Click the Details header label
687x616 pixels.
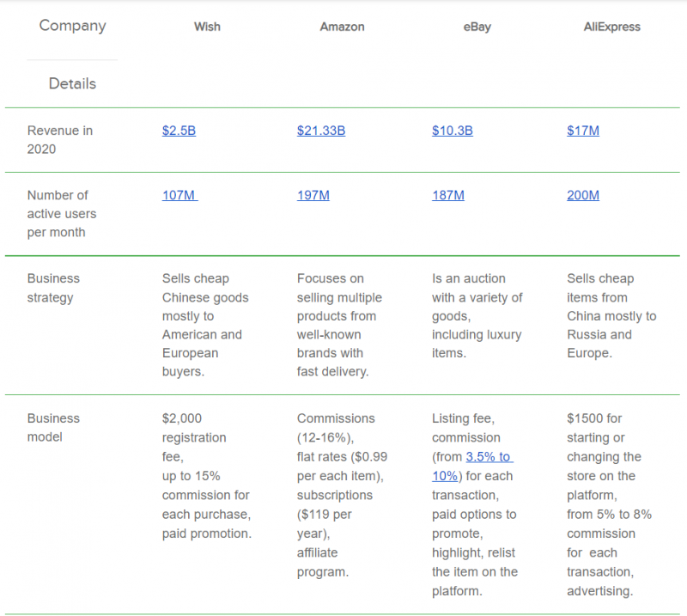(x=72, y=83)
